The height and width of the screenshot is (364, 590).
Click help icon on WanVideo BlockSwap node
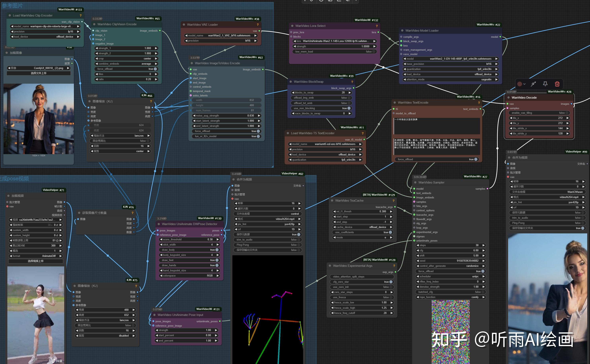(352, 82)
